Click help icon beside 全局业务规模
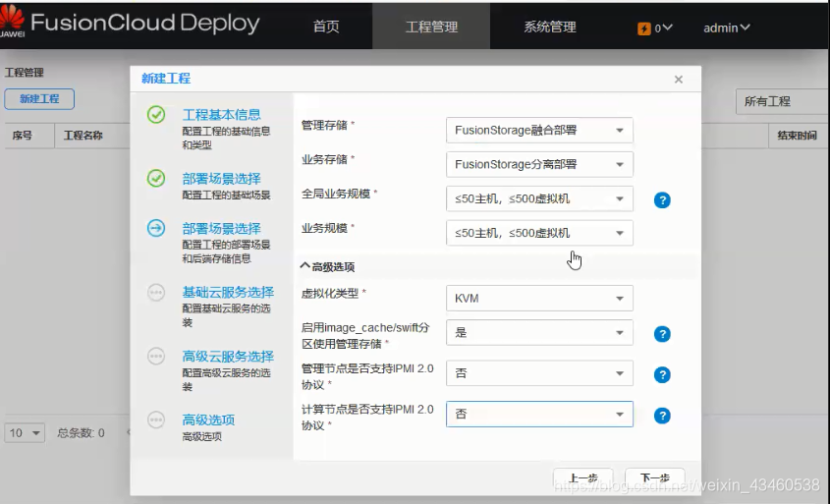The height and width of the screenshot is (504, 830). pos(662,200)
